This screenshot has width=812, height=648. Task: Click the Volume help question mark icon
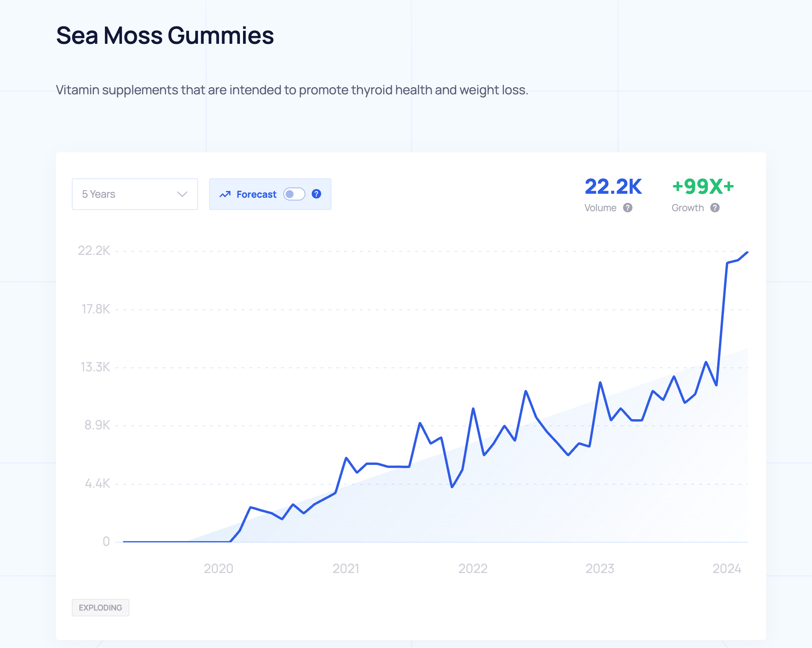(628, 208)
